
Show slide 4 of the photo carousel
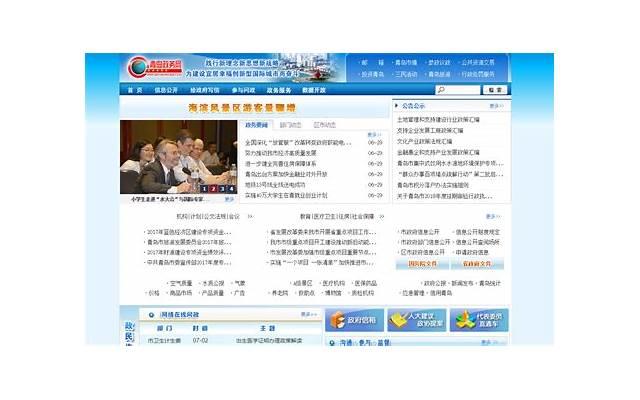231,189
